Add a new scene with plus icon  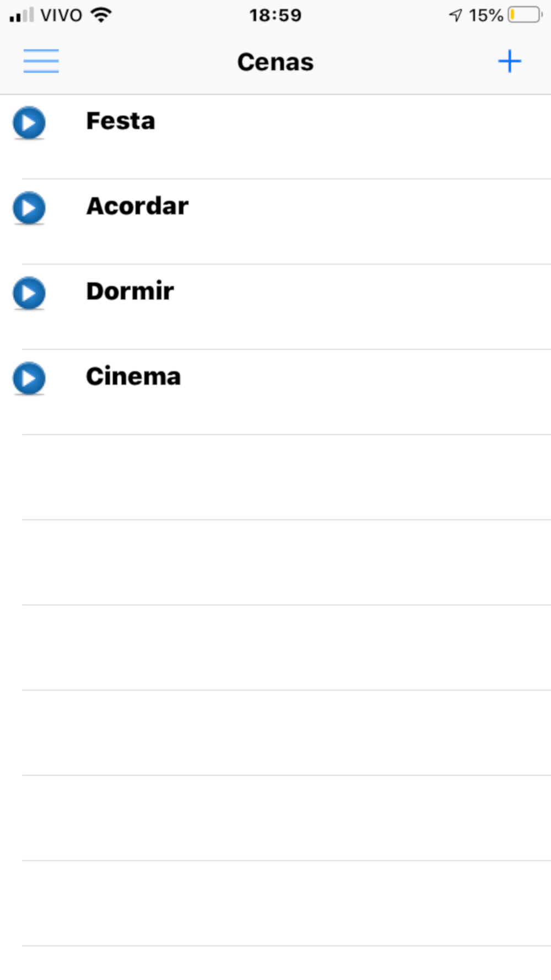tap(510, 61)
